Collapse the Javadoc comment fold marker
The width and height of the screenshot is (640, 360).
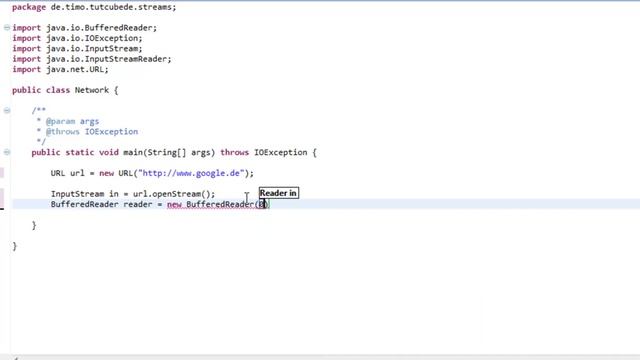pyautogui.click(x=7, y=110)
